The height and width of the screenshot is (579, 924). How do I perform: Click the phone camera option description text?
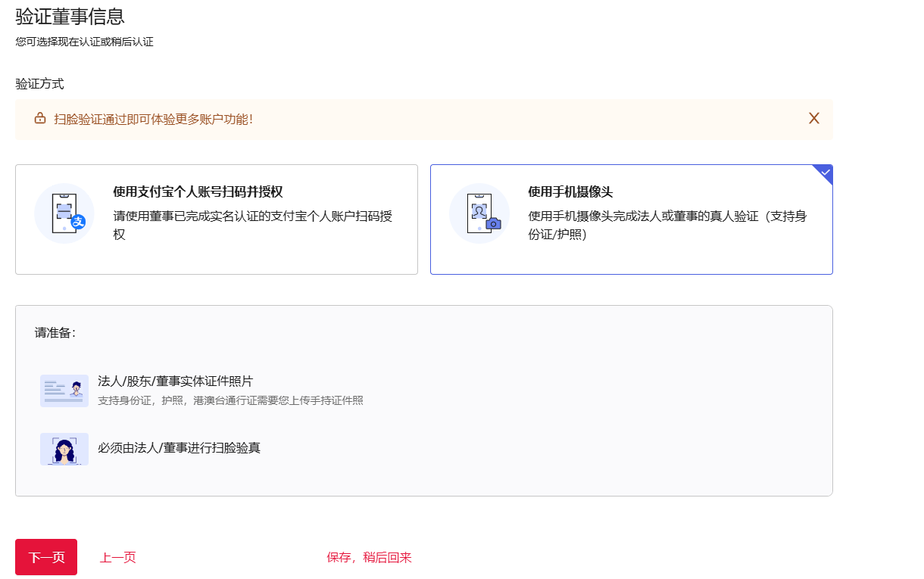tap(666, 226)
